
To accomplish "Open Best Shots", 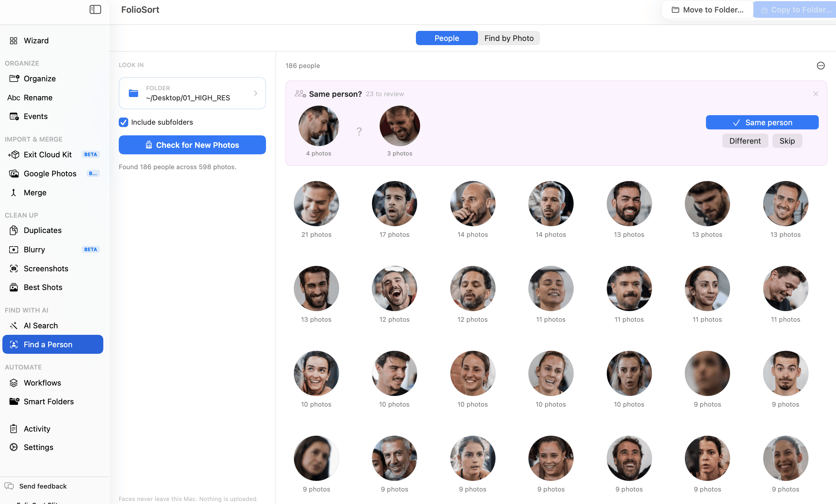I will [53, 287].
